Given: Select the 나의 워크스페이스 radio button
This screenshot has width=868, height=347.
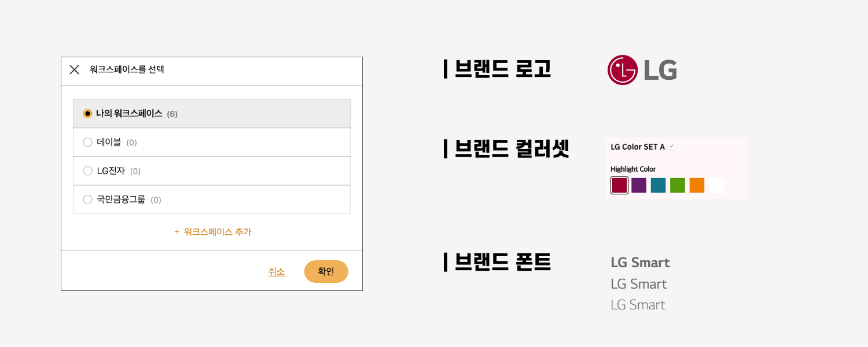Looking at the screenshot, I should pos(89,113).
